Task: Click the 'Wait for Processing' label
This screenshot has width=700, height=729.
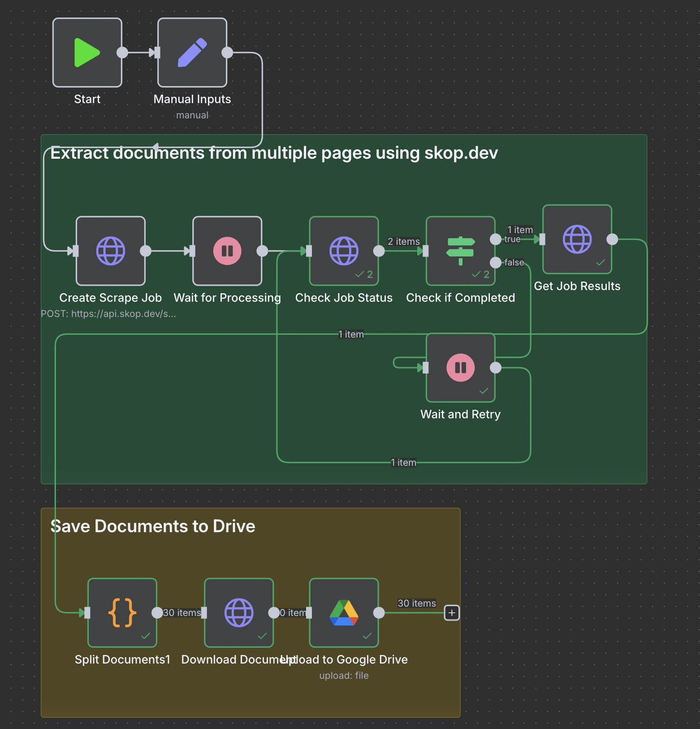Action: pos(227,298)
